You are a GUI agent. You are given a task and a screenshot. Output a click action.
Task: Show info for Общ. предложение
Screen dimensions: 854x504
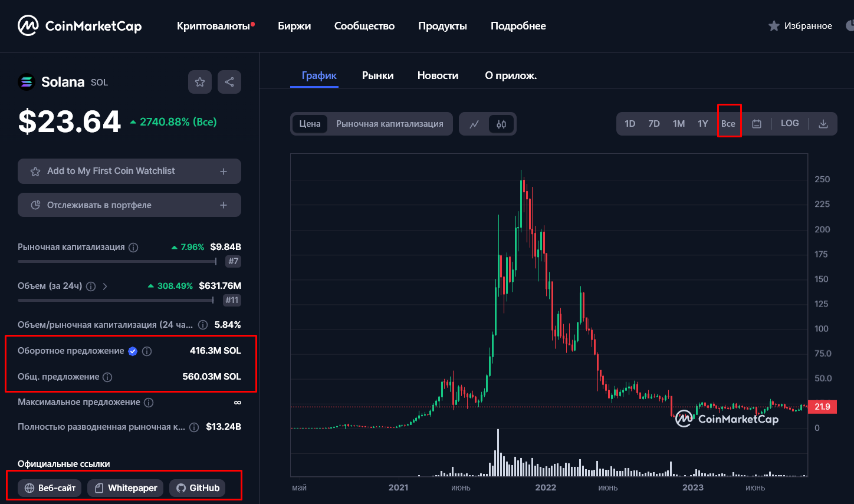pyautogui.click(x=107, y=377)
